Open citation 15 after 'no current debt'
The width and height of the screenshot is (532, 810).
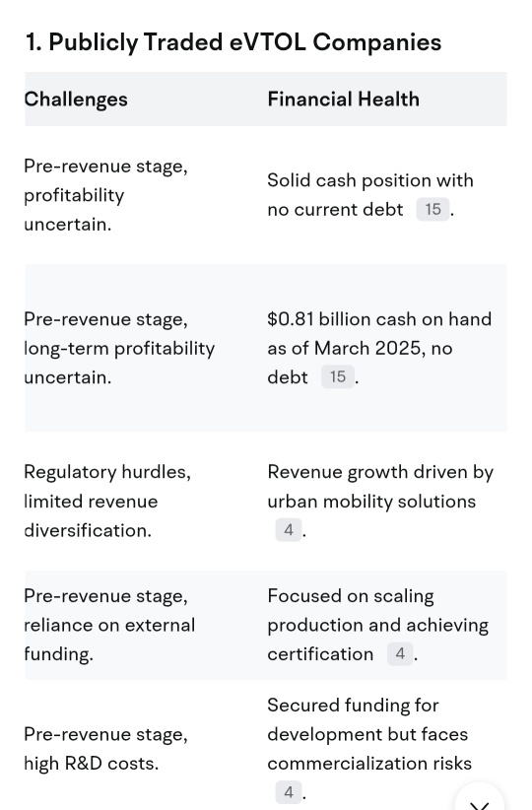point(432,209)
